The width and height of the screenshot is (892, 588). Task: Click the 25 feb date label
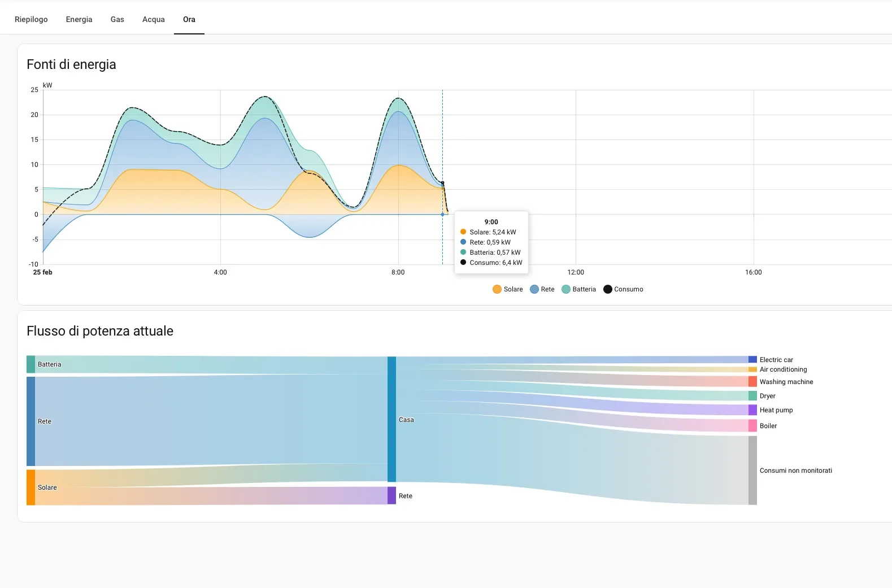tap(43, 272)
